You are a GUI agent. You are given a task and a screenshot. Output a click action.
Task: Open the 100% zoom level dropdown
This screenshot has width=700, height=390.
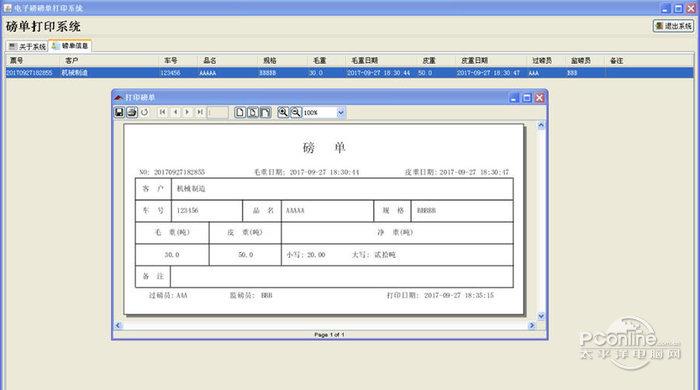pyautogui.click(x=341, y=112)
